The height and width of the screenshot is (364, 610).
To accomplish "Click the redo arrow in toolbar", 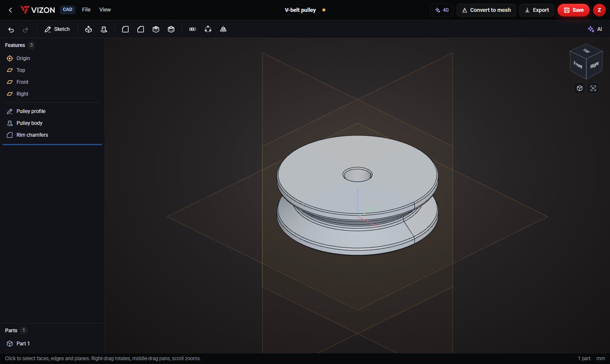I will point(25,29).
